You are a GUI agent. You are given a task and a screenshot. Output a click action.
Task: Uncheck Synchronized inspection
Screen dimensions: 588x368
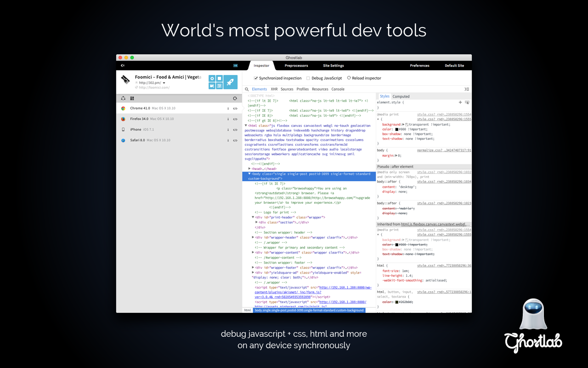click(256, 78)
